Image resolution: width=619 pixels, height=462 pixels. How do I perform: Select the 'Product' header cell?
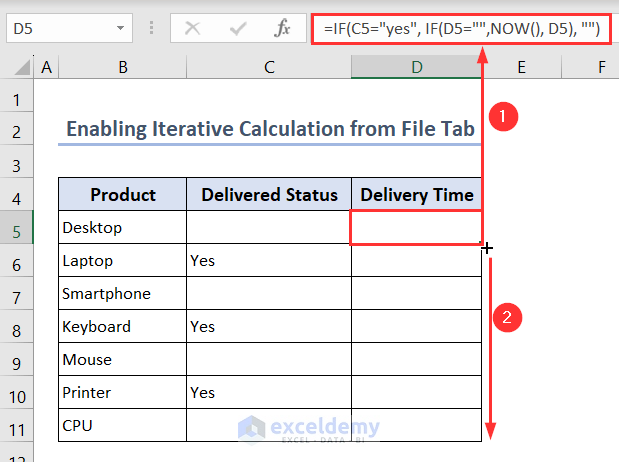pyautogui.click(x=123, y=194)
